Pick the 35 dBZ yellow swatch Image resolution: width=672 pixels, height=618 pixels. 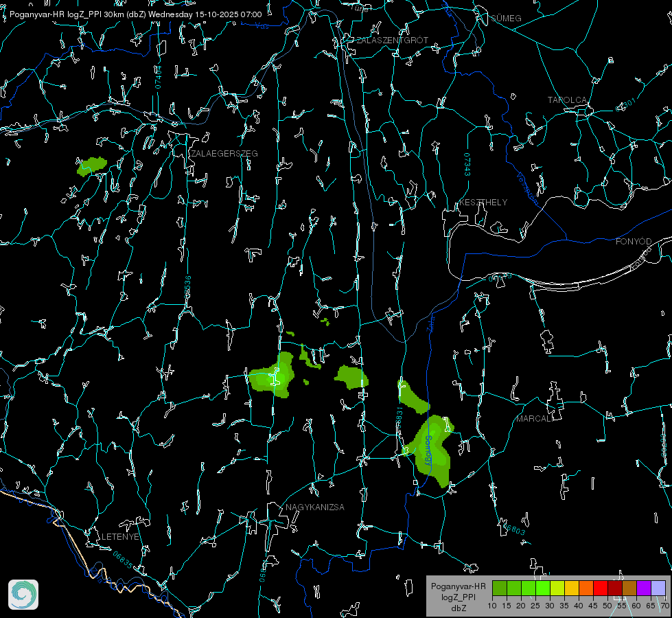click(572, 588)
